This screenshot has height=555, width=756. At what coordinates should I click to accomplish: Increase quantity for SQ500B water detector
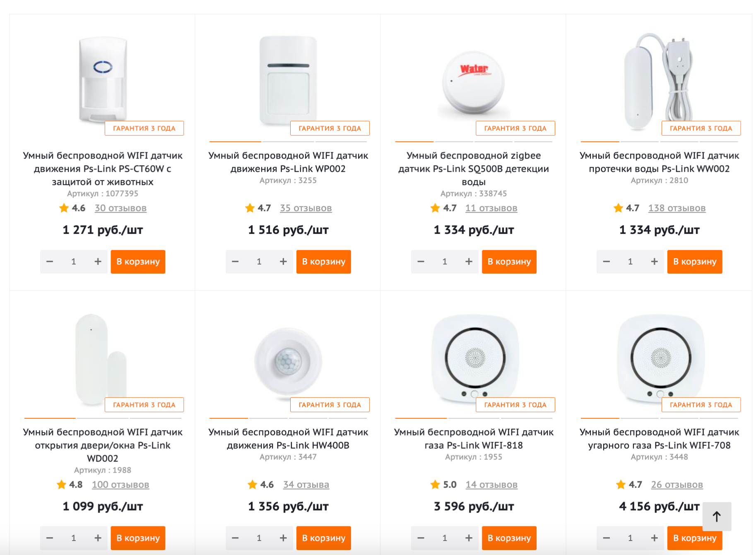pyautogui.click(x=469, y=262)
